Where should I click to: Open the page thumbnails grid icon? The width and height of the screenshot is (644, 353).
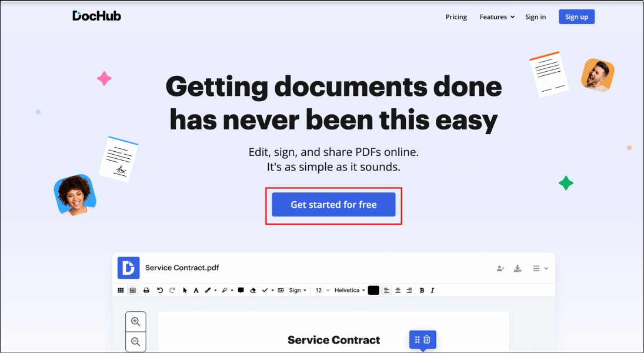[x=122, y=289]
